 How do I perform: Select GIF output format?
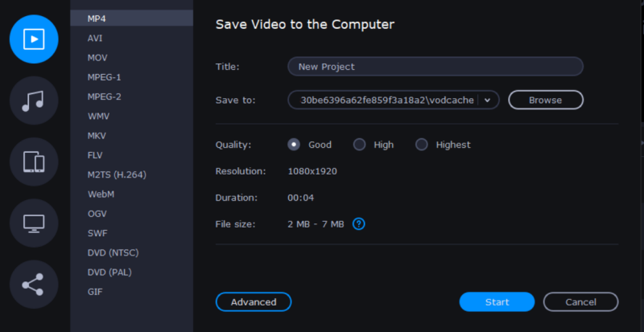95,292
